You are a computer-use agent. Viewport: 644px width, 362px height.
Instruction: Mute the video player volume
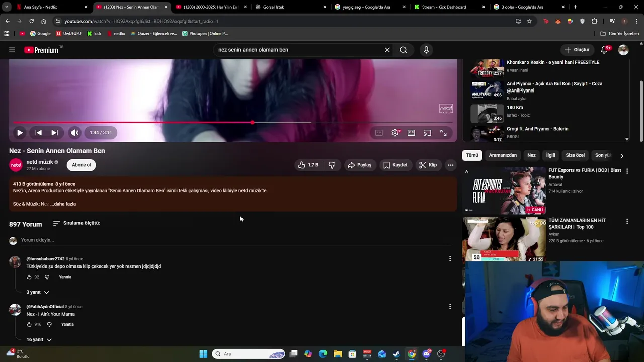point(74,133)
